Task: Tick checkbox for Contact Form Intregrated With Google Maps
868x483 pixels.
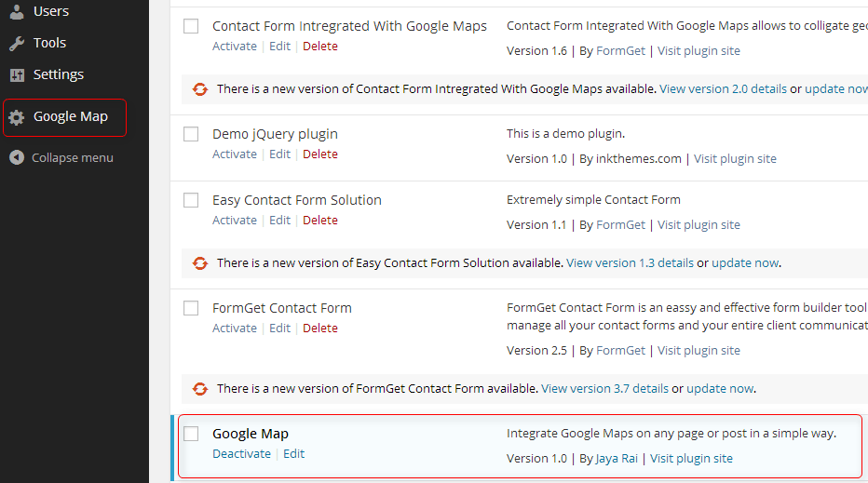Action: point(191,26)
